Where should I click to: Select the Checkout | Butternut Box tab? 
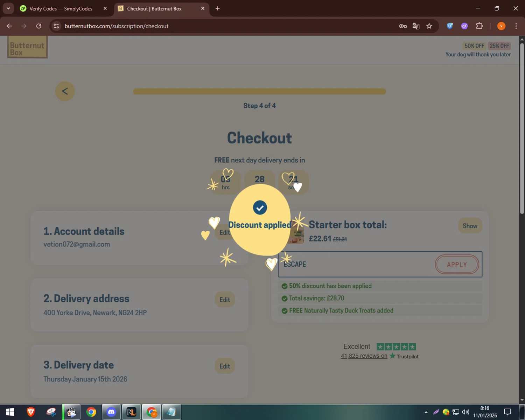click(154, 8)
